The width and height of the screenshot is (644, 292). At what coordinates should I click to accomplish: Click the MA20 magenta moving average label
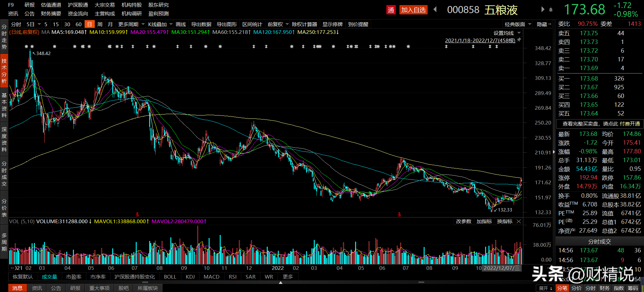[149, 32]
